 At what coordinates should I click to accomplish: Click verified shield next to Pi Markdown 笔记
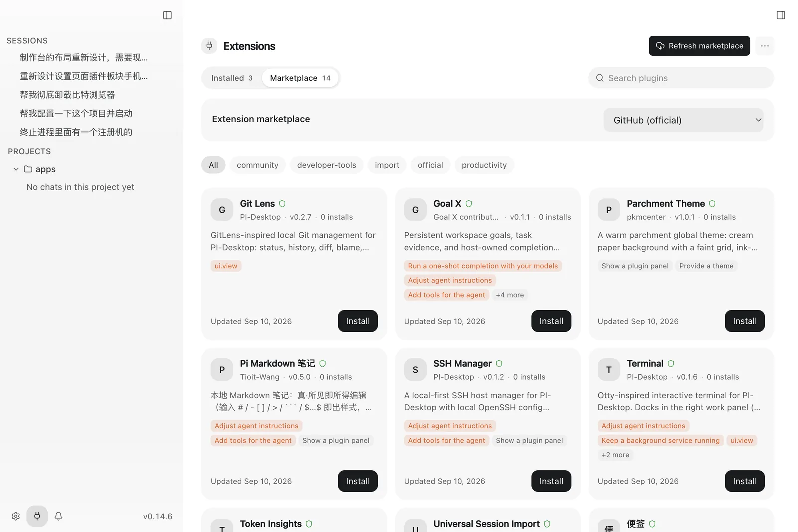tap(323, 364)
